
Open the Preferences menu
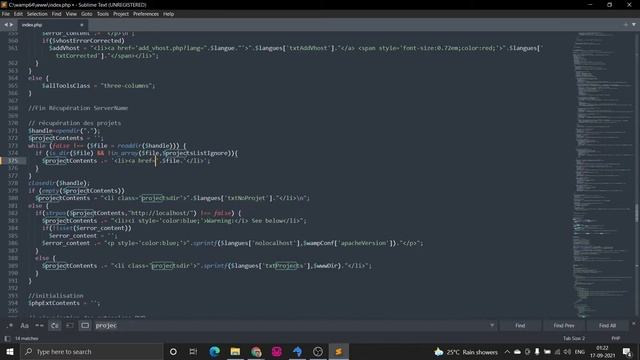(x=146, y=14)
